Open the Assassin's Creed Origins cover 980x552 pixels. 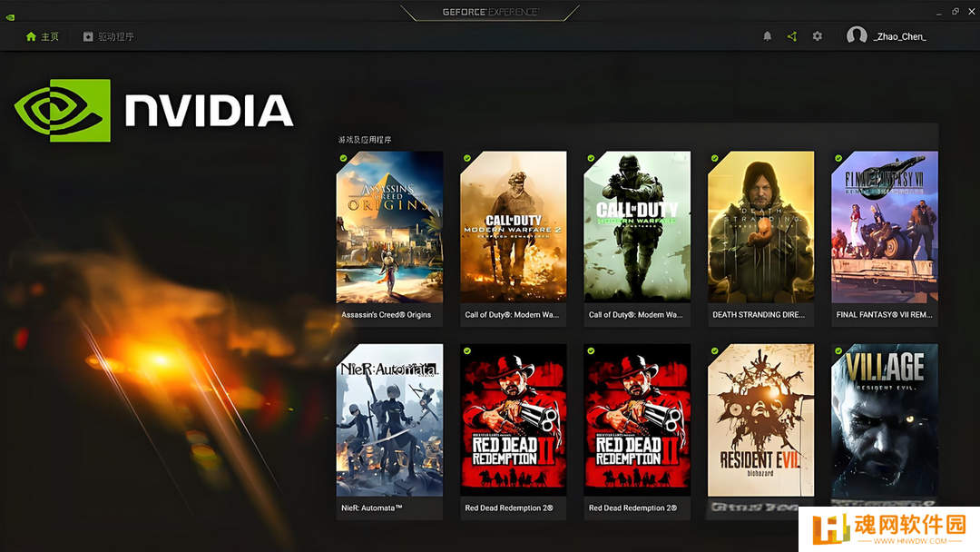click(389, 227)
